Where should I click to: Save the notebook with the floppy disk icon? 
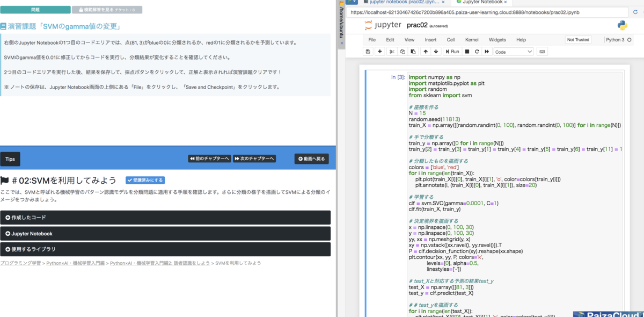tap(368, 51)
